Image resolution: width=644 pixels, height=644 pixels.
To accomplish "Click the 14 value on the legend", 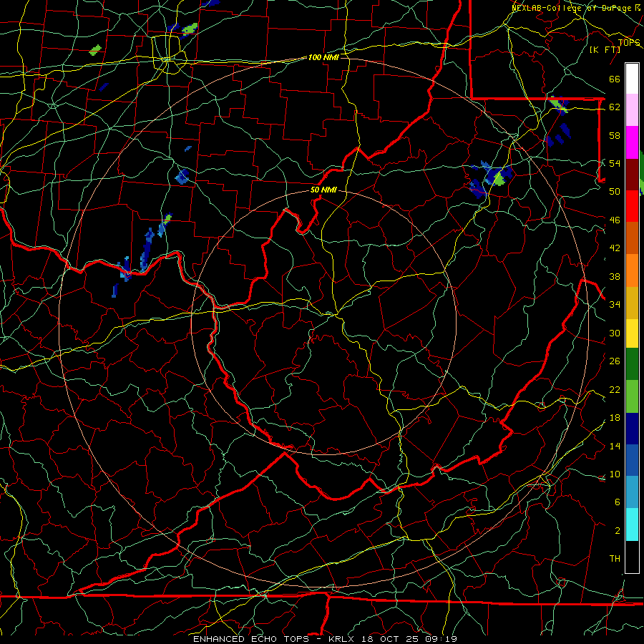I will click(x=615, y=446).
